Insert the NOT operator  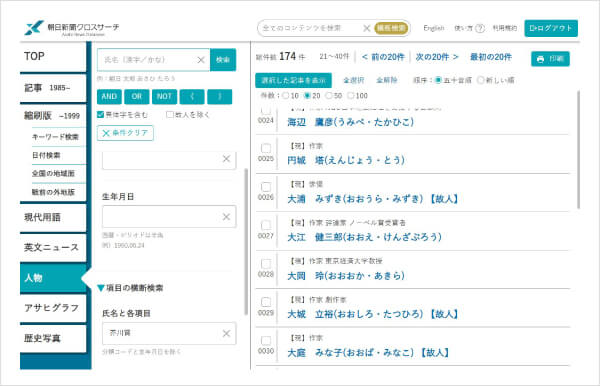(164, 96)
